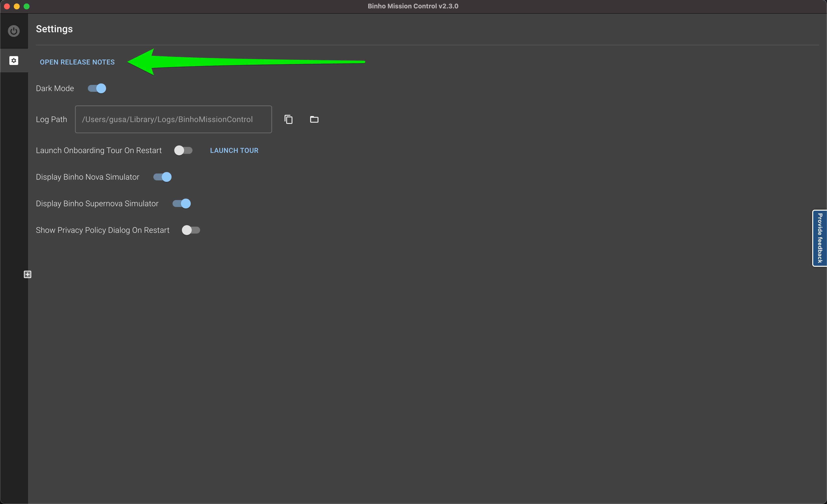827x504 pixels.
Task: Turn off Dark Mode toggle
Action: coord(97,88)
